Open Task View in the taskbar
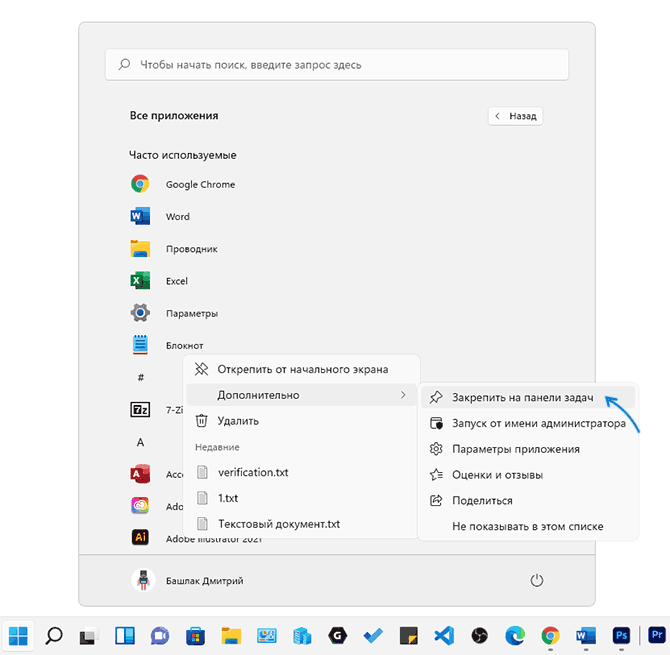Screen dimensions: 670x655 pyautogui.click(x=89, y=636)
